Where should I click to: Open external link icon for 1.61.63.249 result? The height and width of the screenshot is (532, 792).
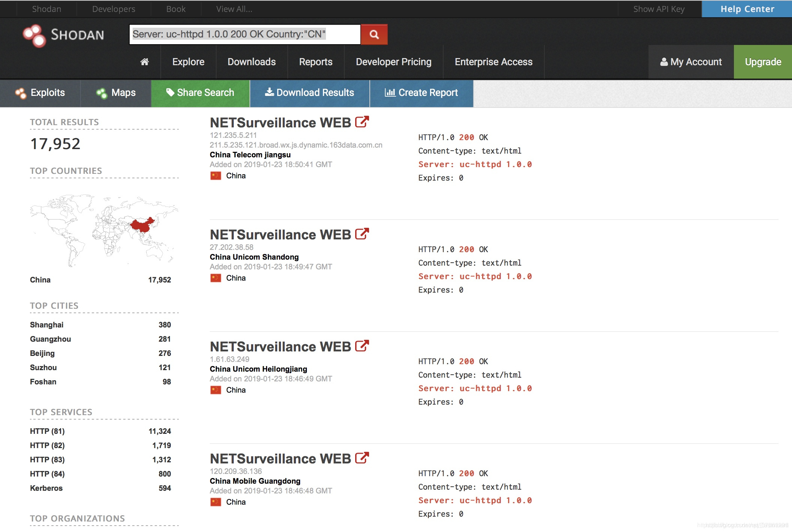click(362, 346)
